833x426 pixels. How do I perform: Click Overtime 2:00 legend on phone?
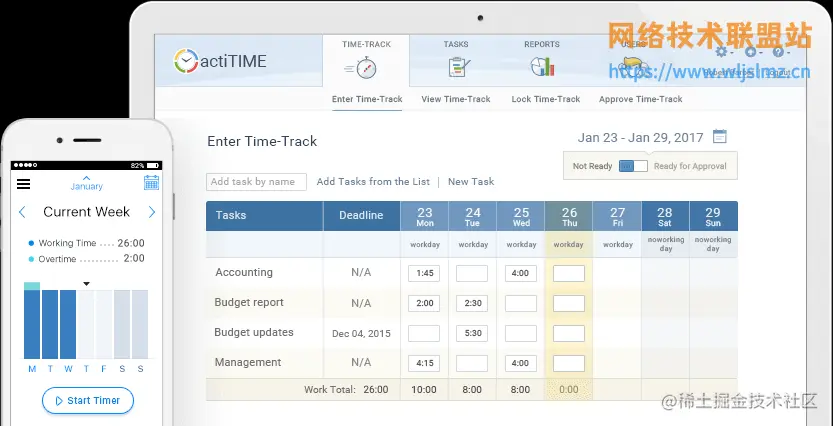click(x=86, y=259)
